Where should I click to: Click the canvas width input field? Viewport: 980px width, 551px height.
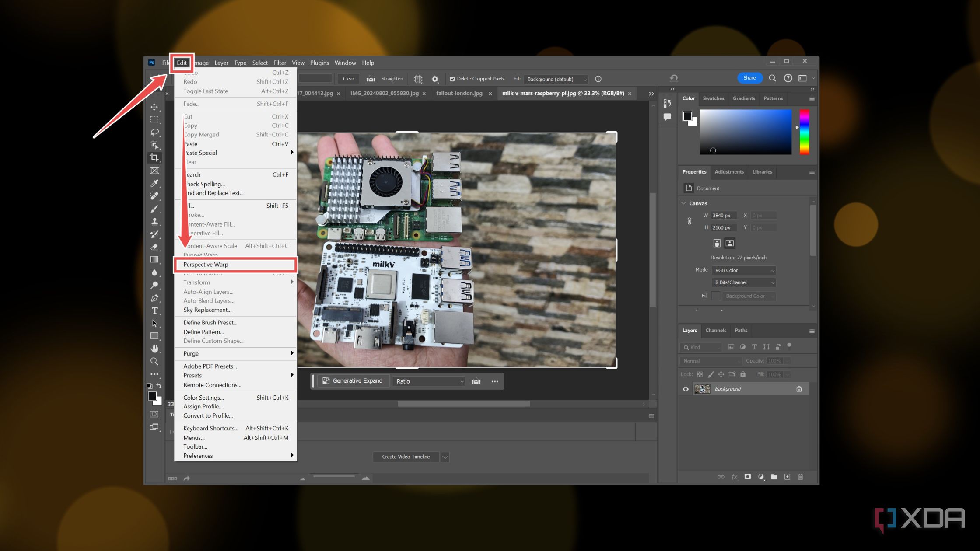coord(724,216)
